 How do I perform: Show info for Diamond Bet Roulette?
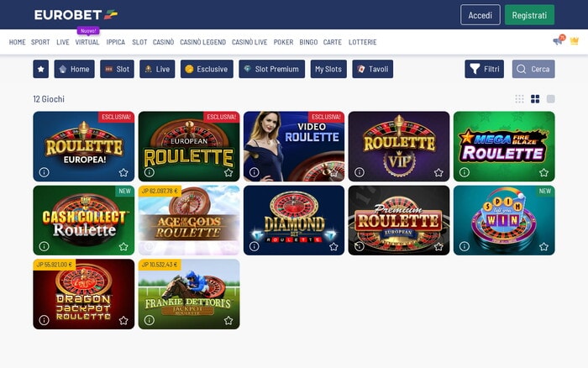(255, 246)
